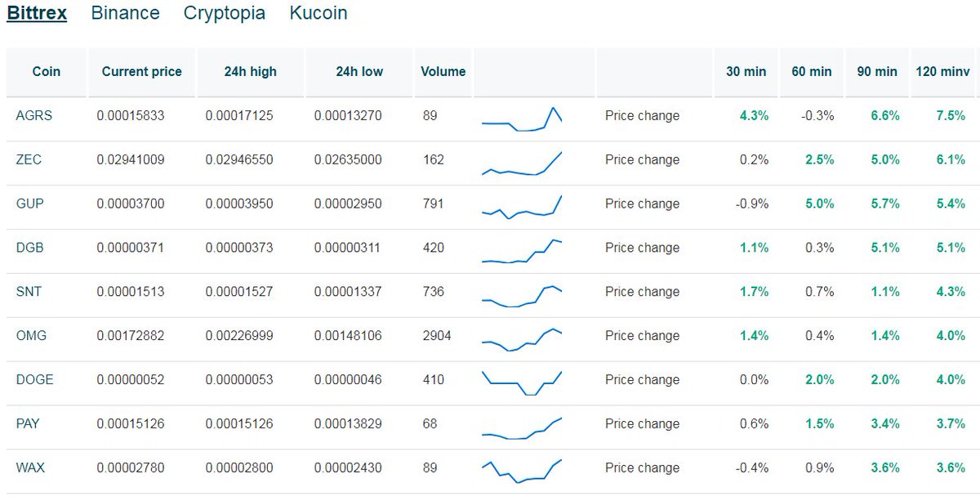The height and width of the screenshot is (497, 980).
Task: Open the Binance exchange tab
Action: click(126, 13)
